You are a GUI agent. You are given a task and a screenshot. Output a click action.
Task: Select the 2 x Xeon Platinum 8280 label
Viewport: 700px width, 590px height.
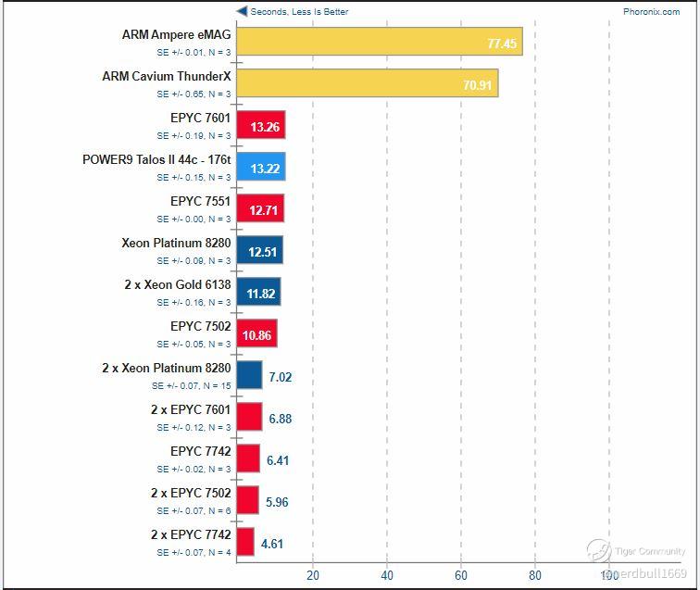[x=167, y=368]
